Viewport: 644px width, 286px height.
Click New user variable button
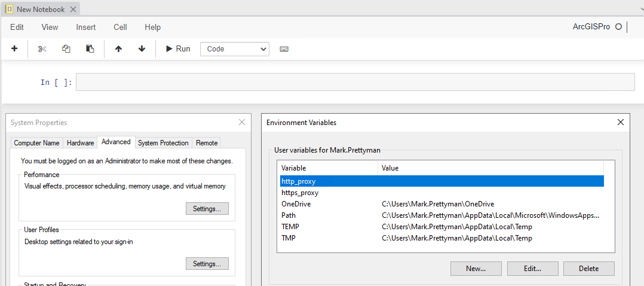[x=476, y=269]
